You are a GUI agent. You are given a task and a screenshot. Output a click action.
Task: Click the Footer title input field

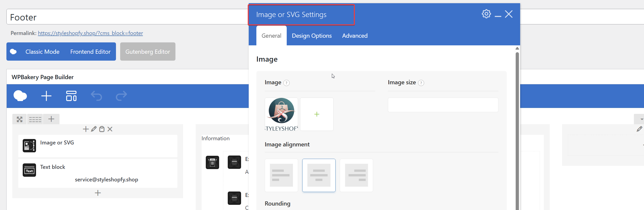pyautogui.click(x=128, y=17)
